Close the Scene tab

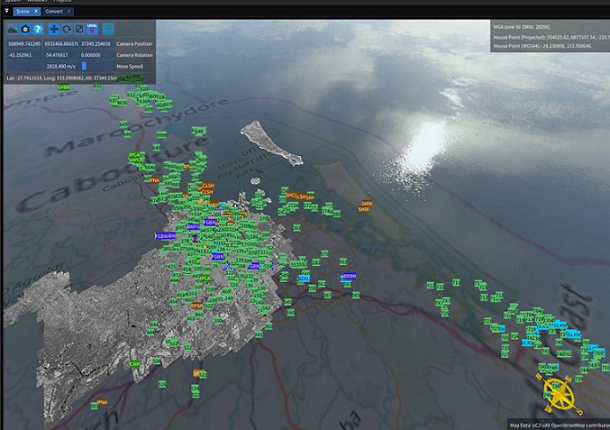click(36, 11)
